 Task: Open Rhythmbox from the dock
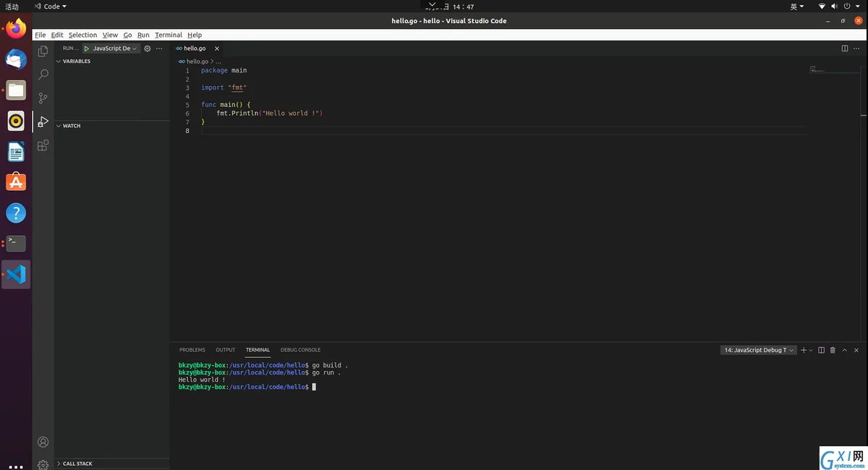[x=16, y=121]
